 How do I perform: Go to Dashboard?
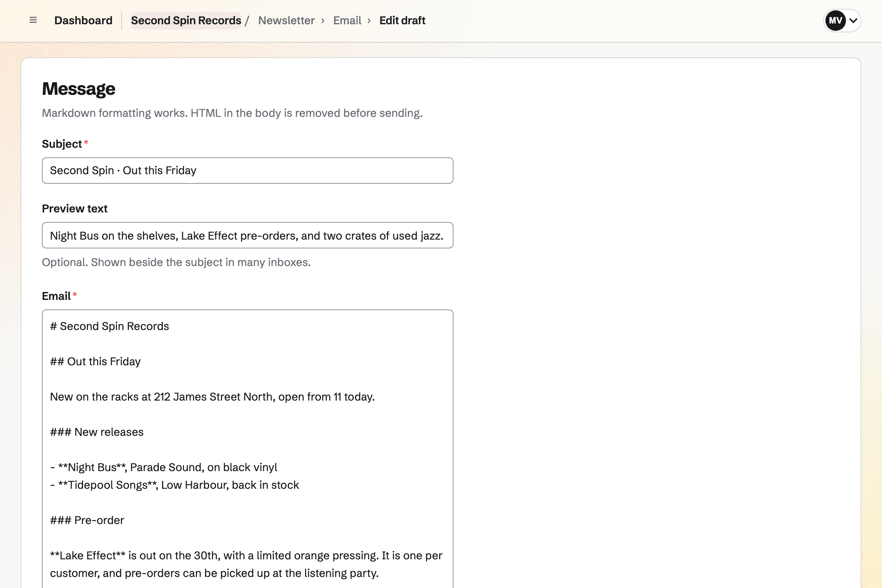pos(83,20)
